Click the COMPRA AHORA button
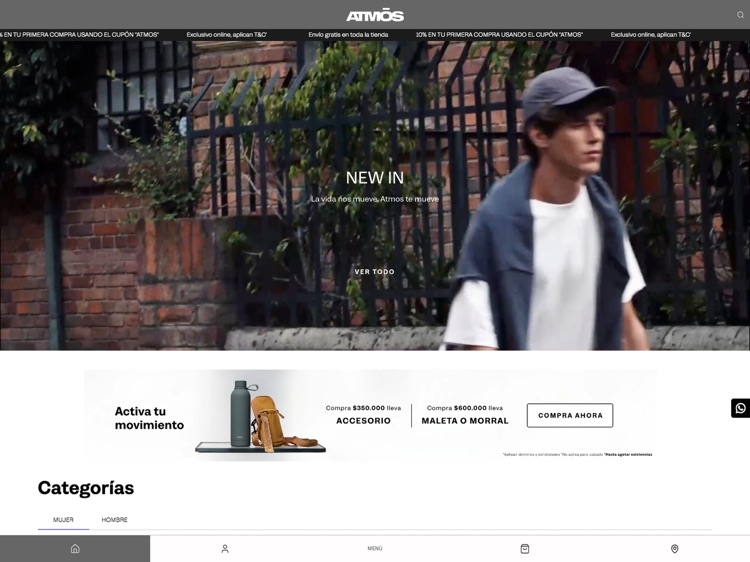This screenshot has width=750, height=562. 570,415
